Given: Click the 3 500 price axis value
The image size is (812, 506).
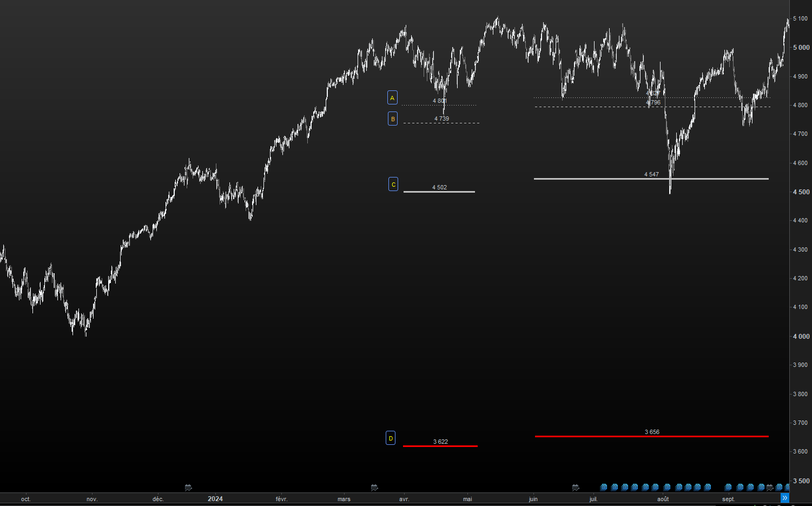Looking at the screenshot, I should point(801,481).
